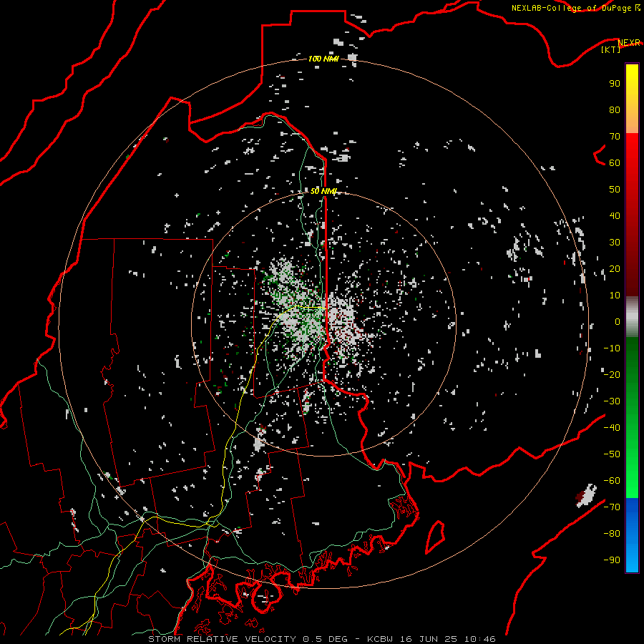The width and height of the screenshot is (644, 644).
Task: Click the blue bottom segment of color bar
Action: coord(632,535)
